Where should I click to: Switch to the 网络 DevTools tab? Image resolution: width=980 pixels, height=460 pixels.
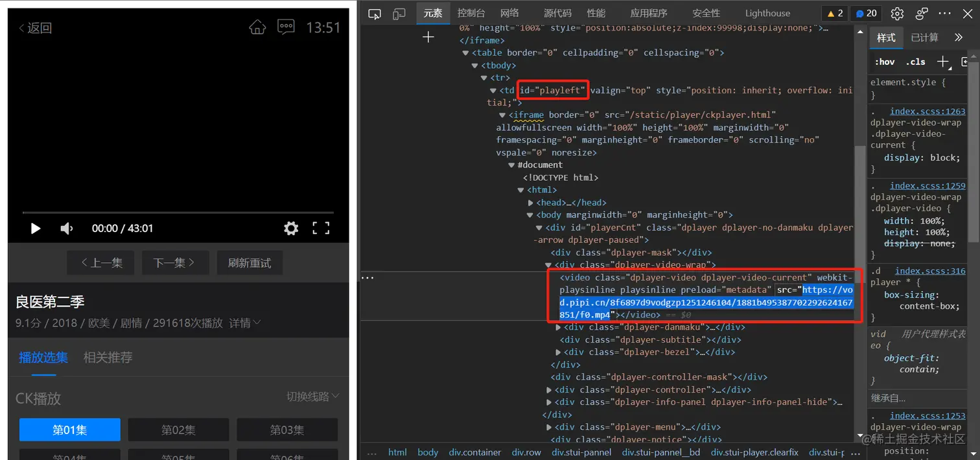pyautogui.click(x=509, y=13)
